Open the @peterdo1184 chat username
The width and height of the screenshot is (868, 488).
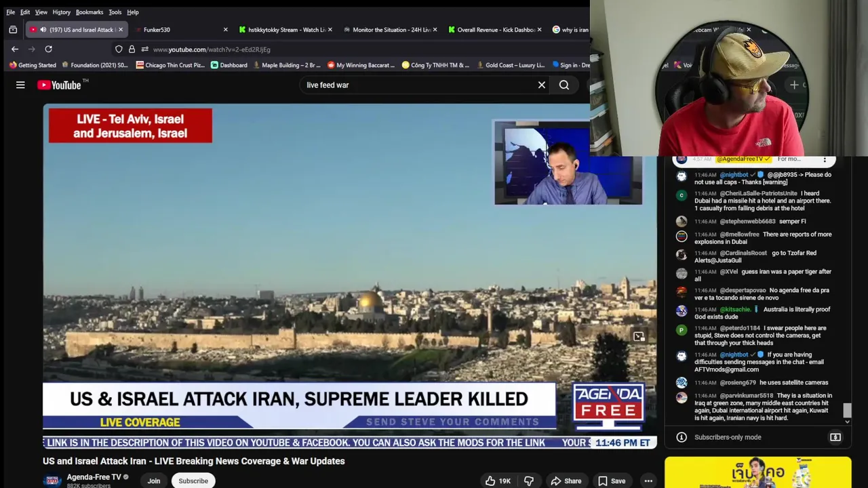click(x=740, y=328)
